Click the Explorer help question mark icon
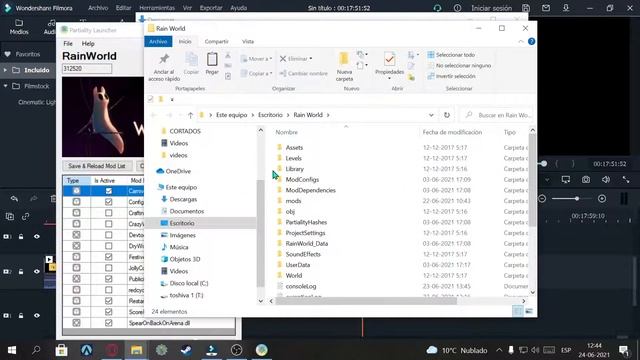Screen dimensions: 640x360 pos(531,41)
